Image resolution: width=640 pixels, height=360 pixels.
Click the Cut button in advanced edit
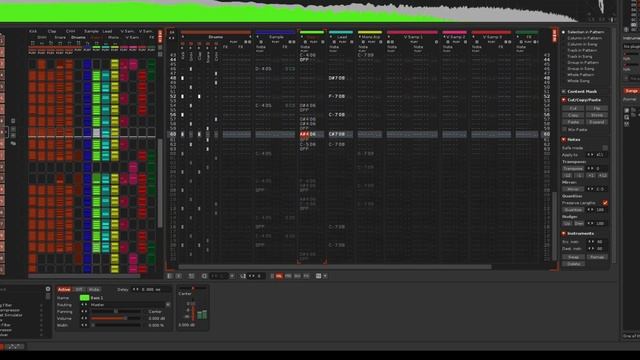[x=573, y=108]
